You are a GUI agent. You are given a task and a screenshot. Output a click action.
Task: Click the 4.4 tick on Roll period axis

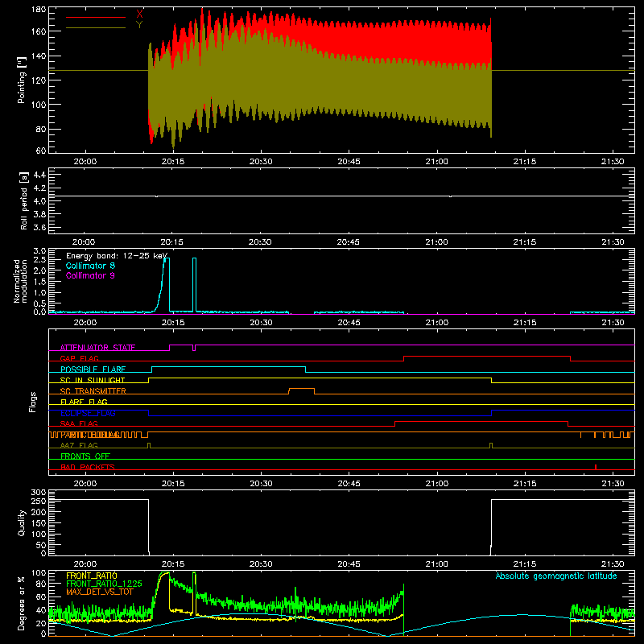coord(39,175)
